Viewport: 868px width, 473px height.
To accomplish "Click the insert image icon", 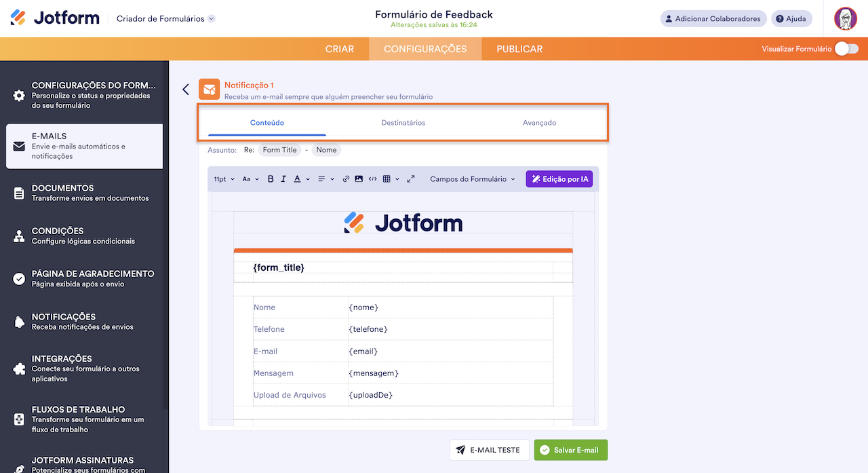I will tap(359, 179).
